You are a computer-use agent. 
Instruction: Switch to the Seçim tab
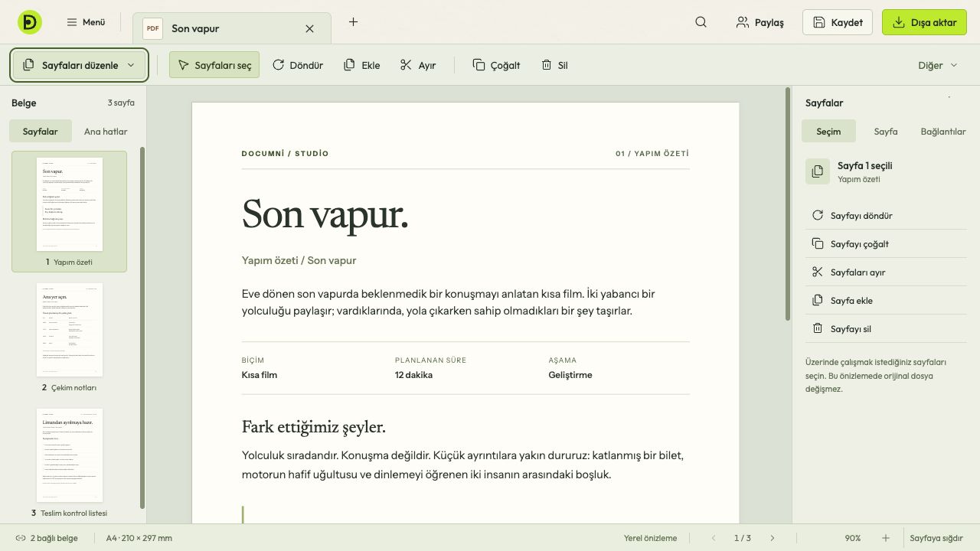[828, 131]
